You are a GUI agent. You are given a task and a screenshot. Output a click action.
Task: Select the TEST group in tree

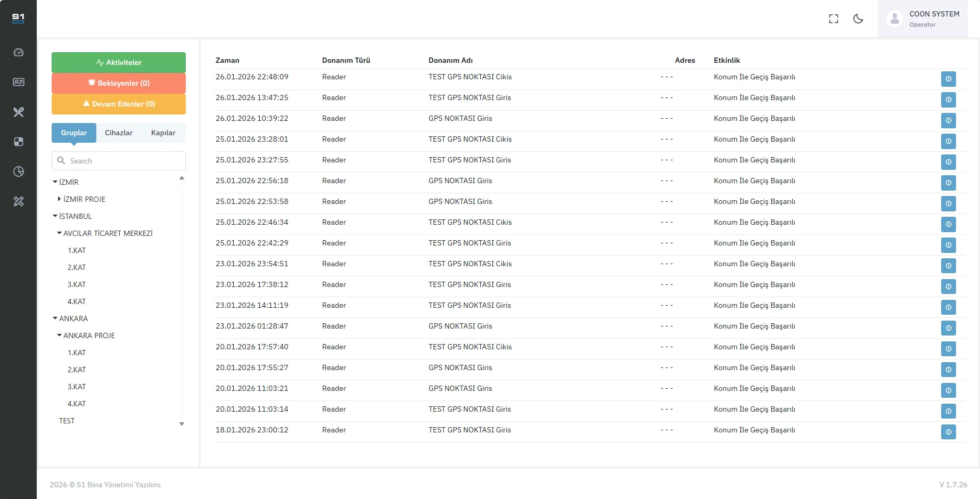click(67, 421)
